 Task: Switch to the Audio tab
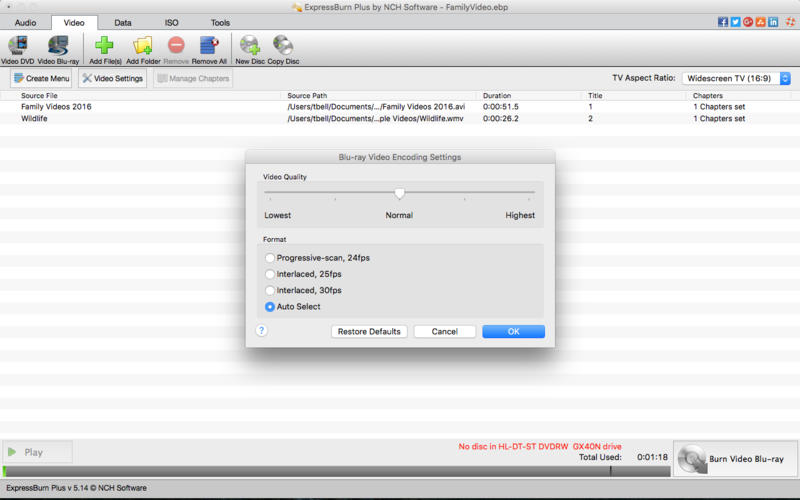point(26,22)
